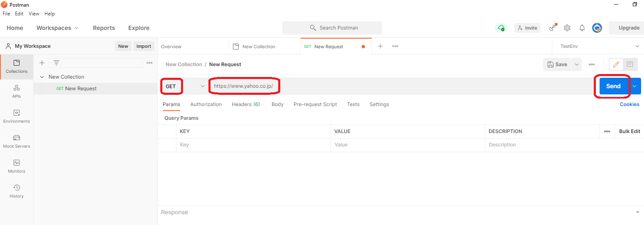Open the File menu
The height and width of the screenshot is (225, 644).
(x=6, y=14)
